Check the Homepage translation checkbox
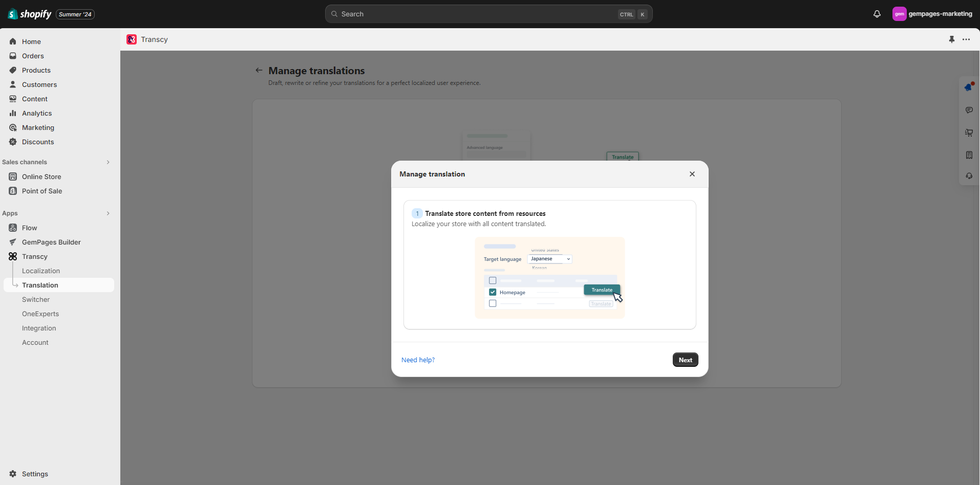 [x=493, y=292]
